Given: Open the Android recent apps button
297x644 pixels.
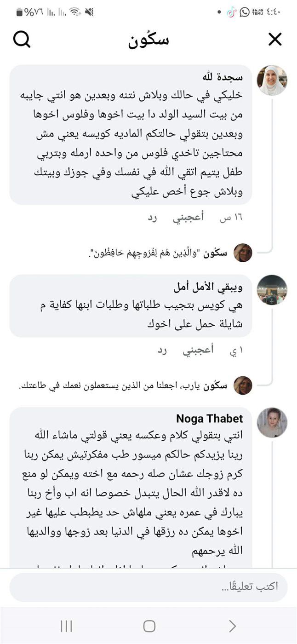Looking at the screenshot, I should pos(67,626).
